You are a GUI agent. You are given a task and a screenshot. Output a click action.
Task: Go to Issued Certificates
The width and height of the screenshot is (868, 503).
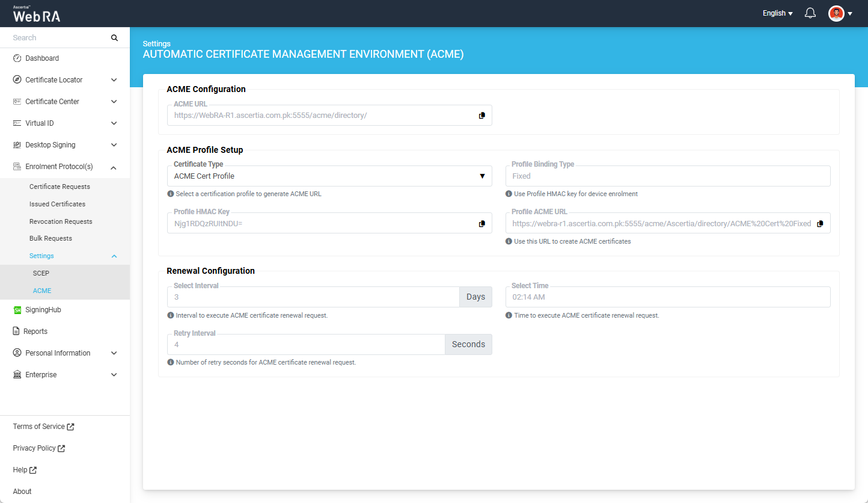pyautogui.click(x=57, y=204)
